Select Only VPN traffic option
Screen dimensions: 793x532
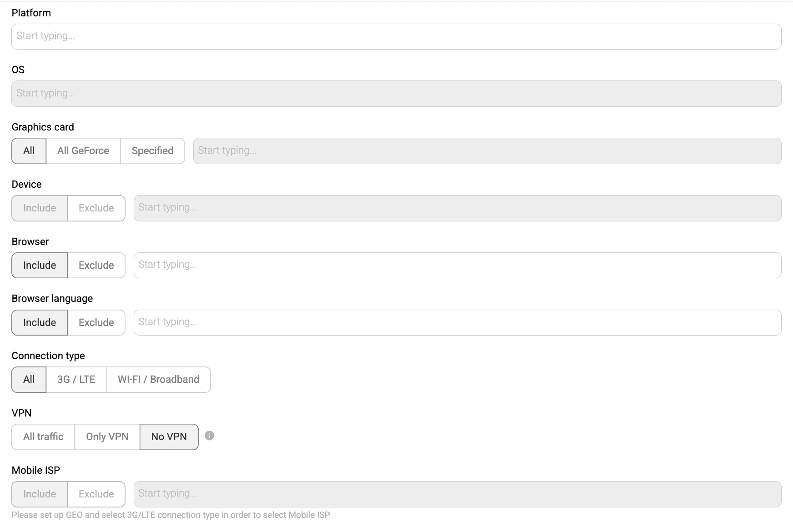click(x=107, y=437)
